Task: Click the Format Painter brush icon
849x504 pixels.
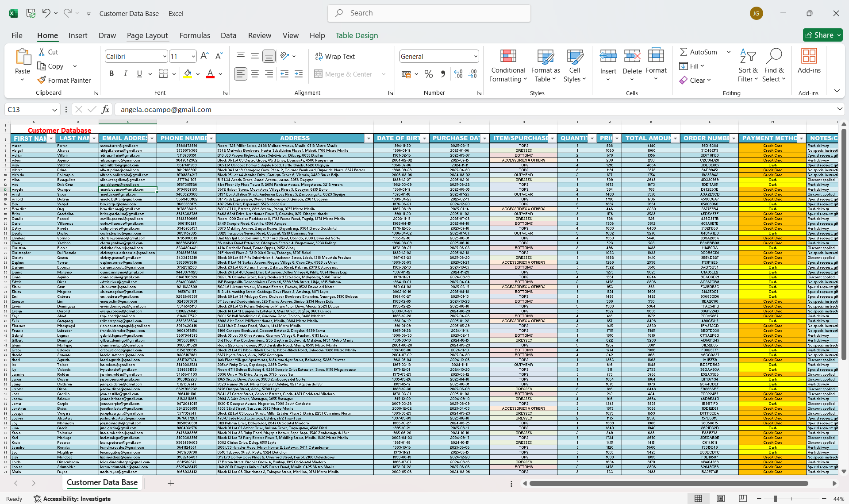Action: (42, 80)
